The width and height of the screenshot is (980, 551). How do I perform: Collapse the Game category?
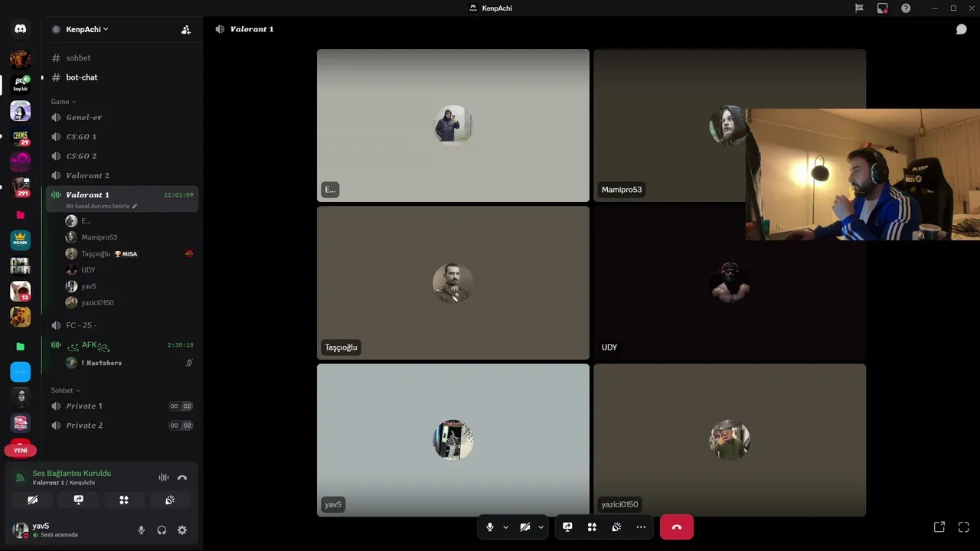coord(64,102)
